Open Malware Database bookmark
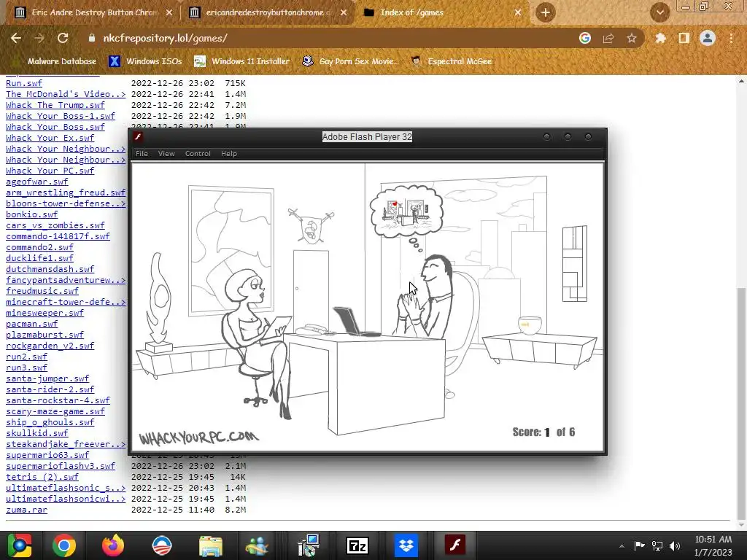This screenshot has width=747, height=560. pos(54,61)
